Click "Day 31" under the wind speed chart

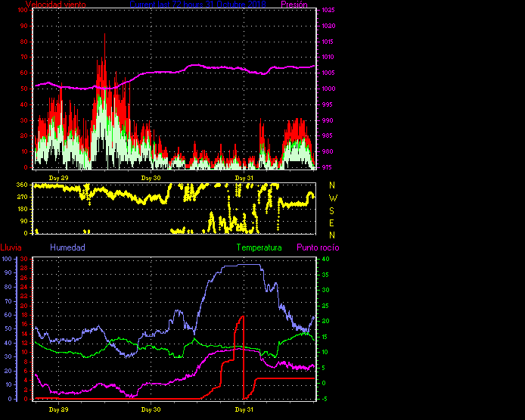pos(244,178)
